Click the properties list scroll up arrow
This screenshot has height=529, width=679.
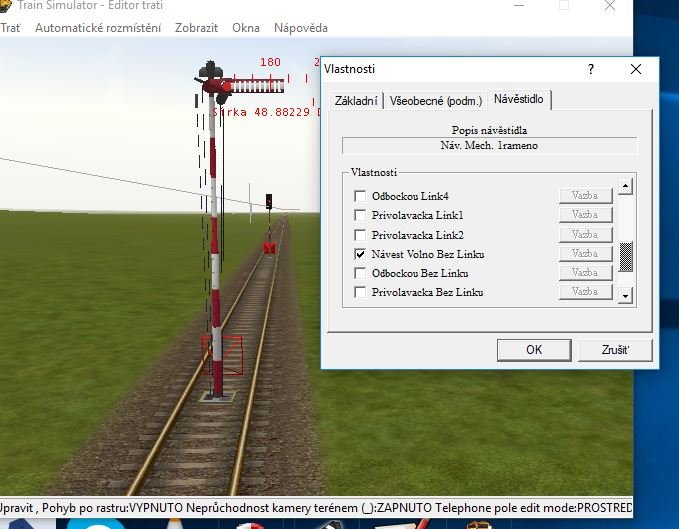click(x=625, y=187)
